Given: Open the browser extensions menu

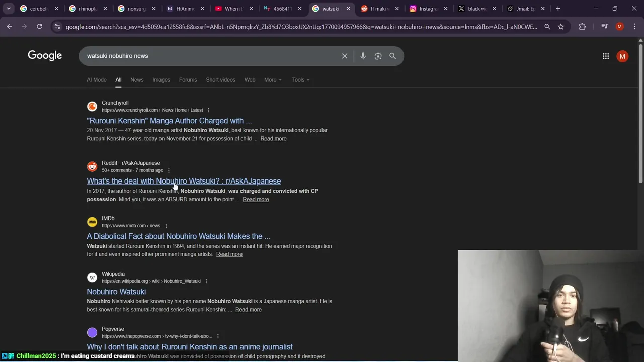Looking at the screenshot, I should [x=582, y=27].
